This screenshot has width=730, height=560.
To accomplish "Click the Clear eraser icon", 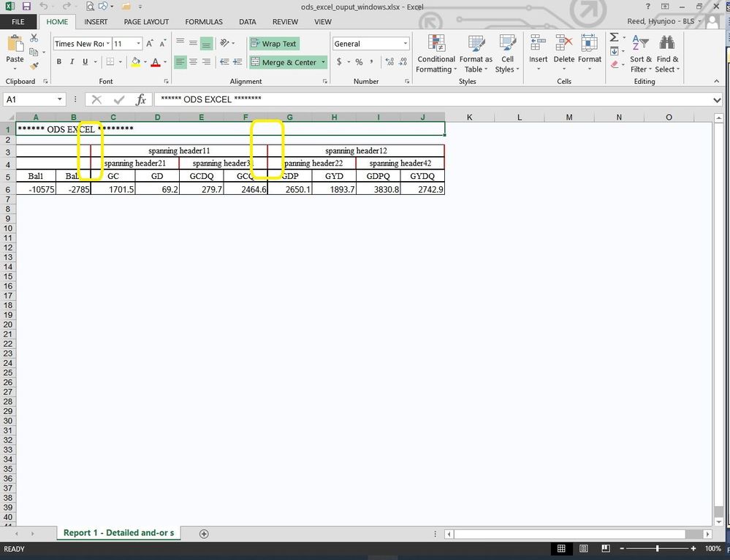I will pyautogui.click(x=615, y=65).
